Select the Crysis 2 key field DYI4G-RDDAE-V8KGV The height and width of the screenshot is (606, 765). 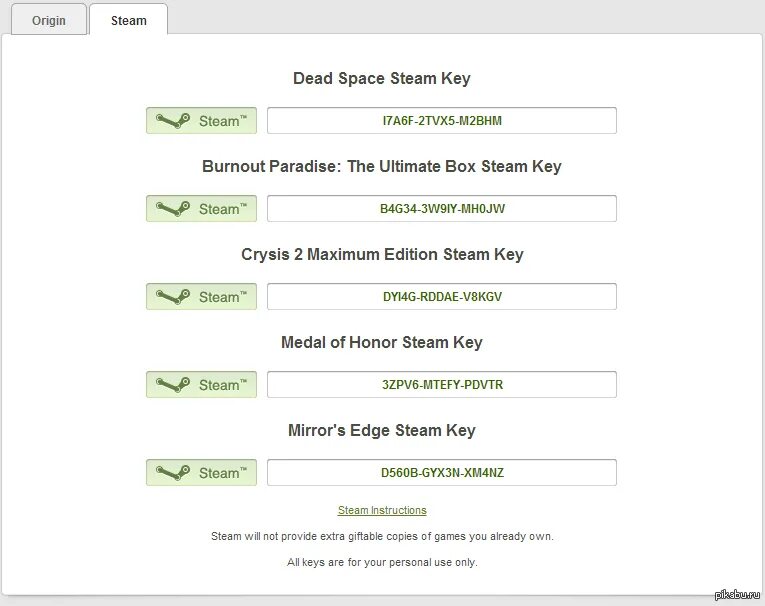click(x=442, y=296)
